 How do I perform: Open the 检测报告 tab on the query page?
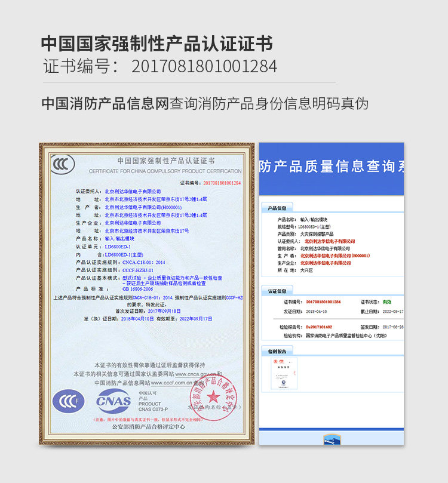pos(277,351)
